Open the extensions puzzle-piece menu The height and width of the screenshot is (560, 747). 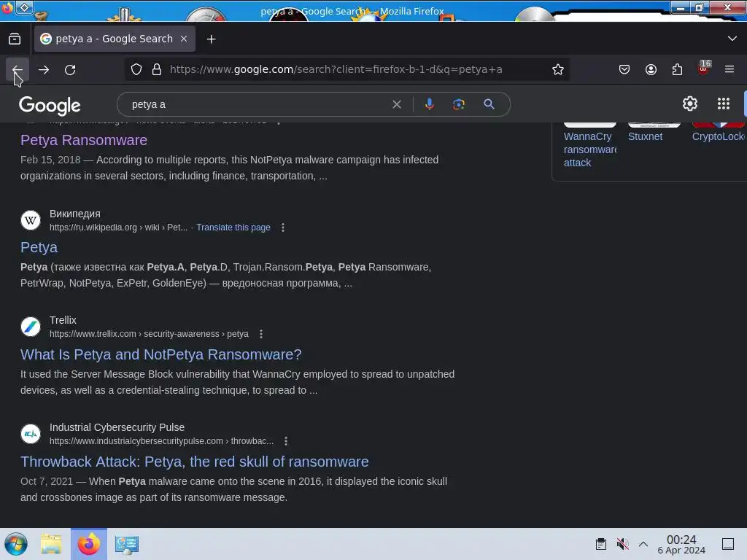(x=677, y=69)
